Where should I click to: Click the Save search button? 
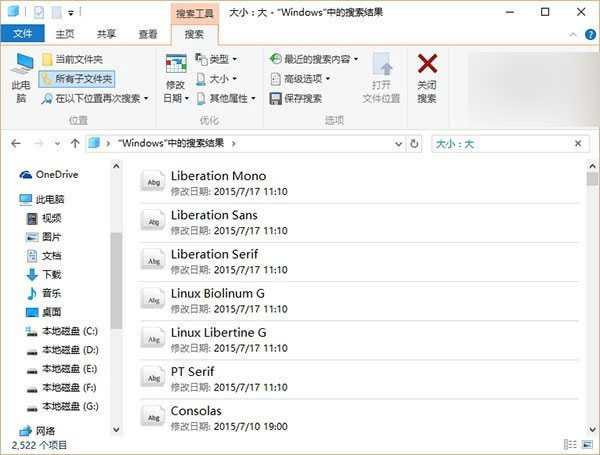(x=296, y=99)
